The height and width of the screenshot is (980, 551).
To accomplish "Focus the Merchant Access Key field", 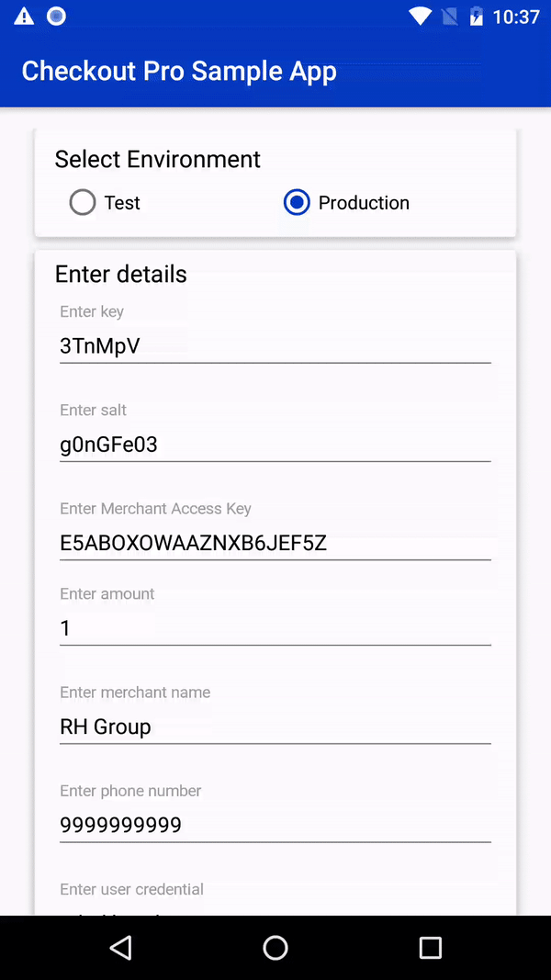I will [x=275, y=543].
